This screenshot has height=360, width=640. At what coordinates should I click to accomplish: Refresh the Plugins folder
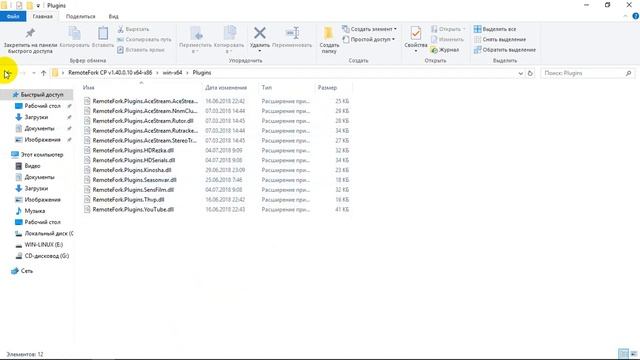point(530,73)
